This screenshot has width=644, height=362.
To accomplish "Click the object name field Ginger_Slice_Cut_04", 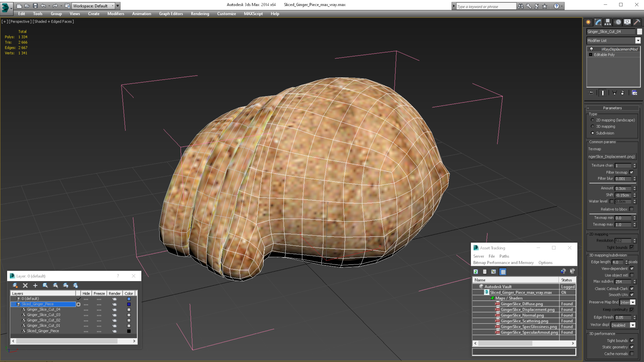I will [x=610, y=32].
